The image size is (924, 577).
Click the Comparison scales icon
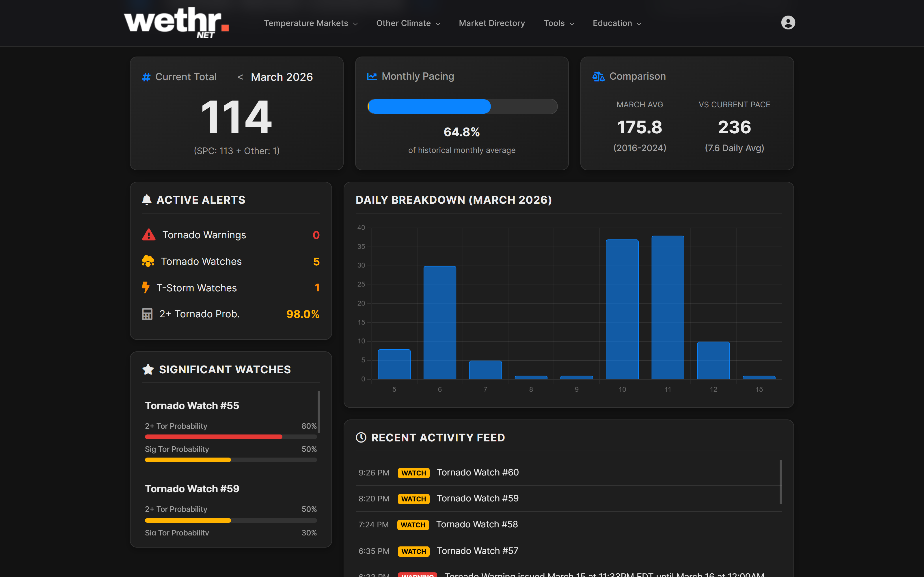pos(598,76)
